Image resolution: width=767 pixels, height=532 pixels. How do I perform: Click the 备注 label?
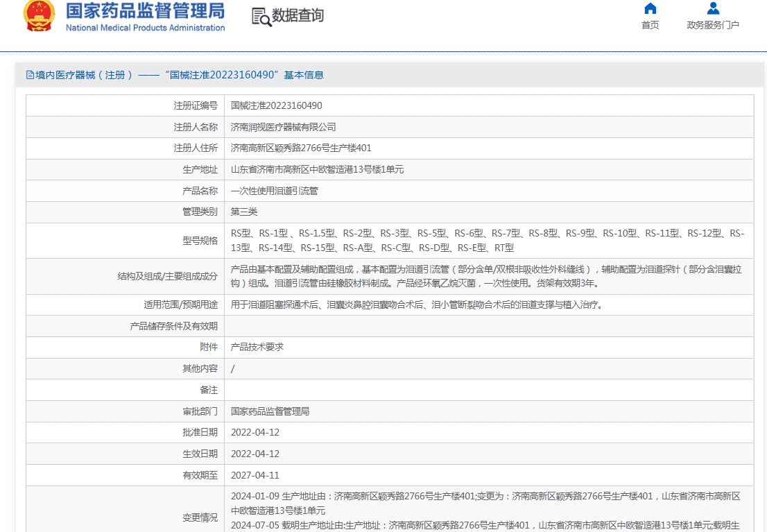209,390
